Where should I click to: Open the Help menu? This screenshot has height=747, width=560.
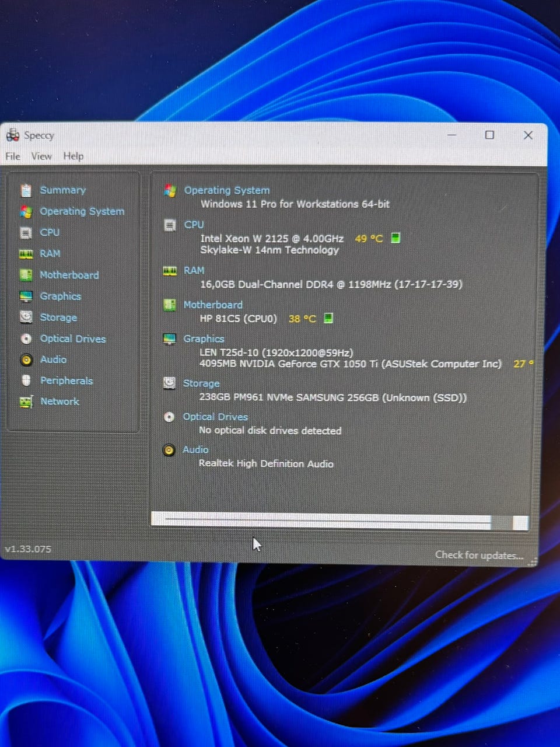point(73,156)
